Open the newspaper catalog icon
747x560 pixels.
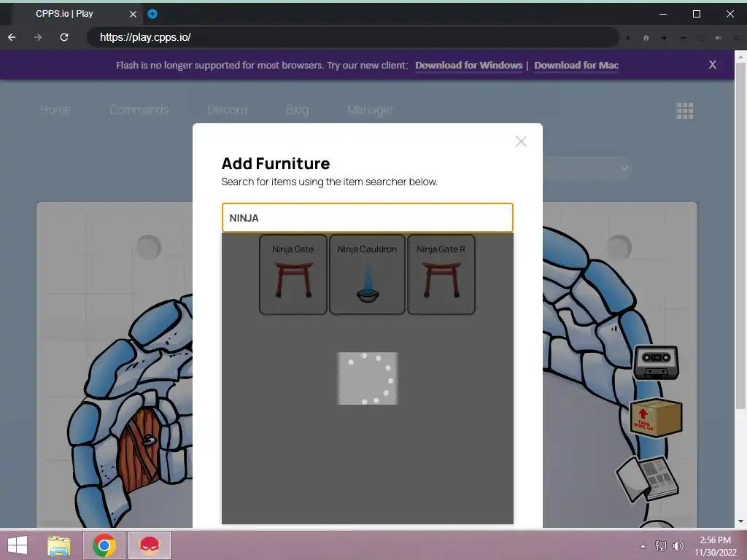(x=648, y=478)
